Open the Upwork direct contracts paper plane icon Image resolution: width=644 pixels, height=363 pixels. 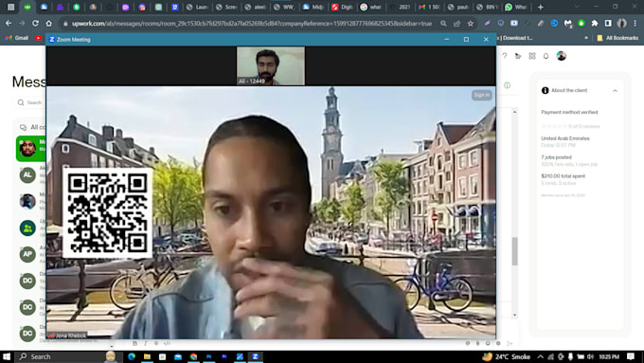coord(518,56)
